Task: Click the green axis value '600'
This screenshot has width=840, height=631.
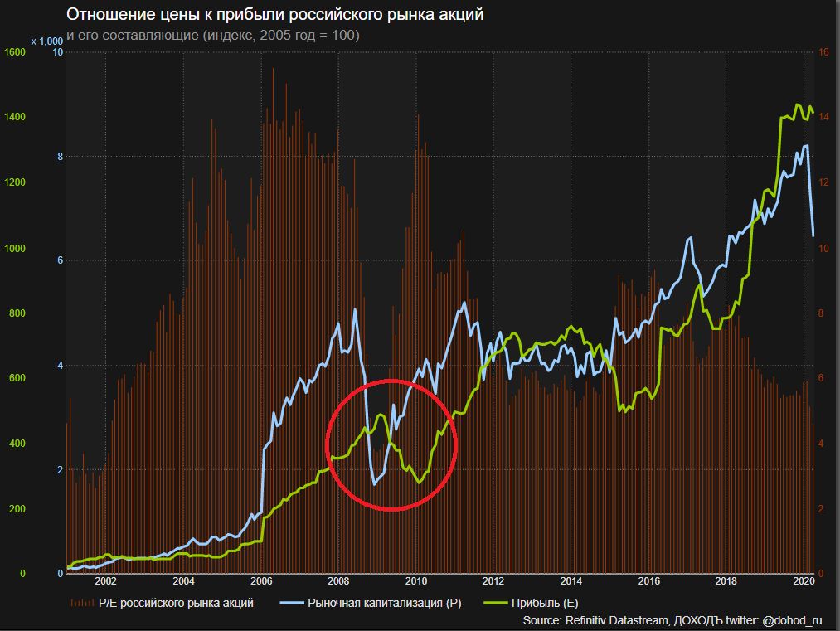Action: tap(17, 378)
